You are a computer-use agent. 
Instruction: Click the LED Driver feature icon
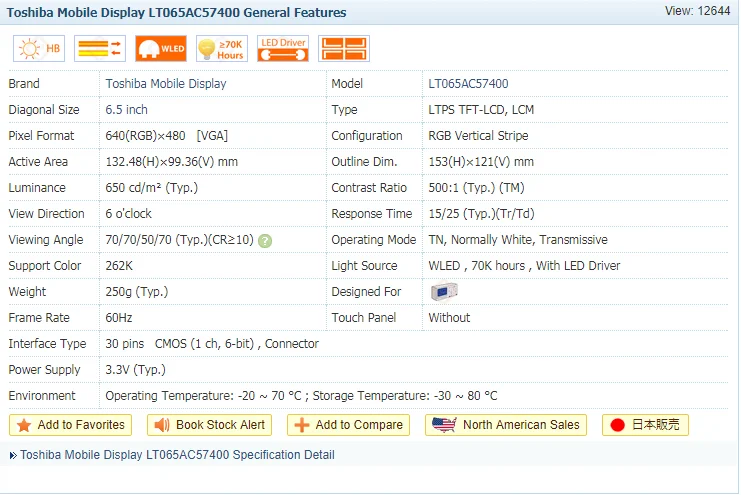(x=283, y=48)
